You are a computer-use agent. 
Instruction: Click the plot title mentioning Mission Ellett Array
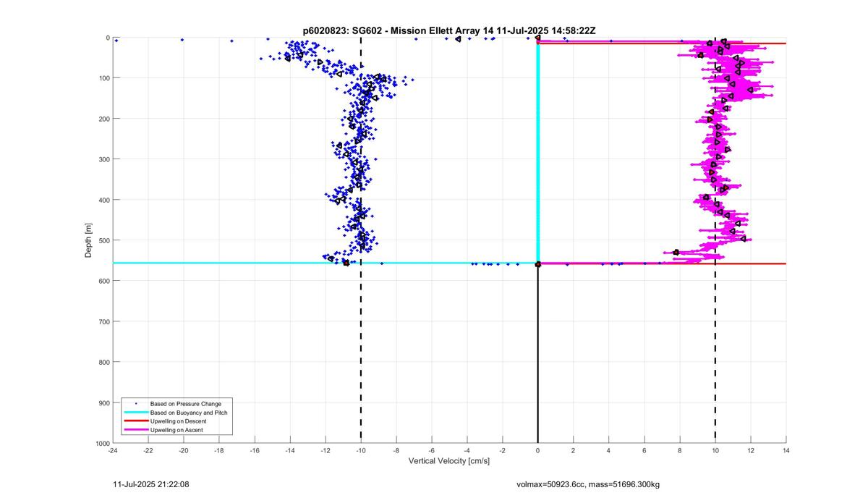(449, 30)
